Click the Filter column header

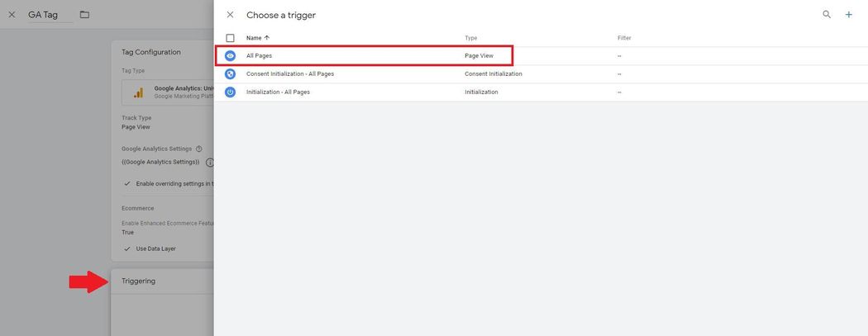tap(624, 38)
